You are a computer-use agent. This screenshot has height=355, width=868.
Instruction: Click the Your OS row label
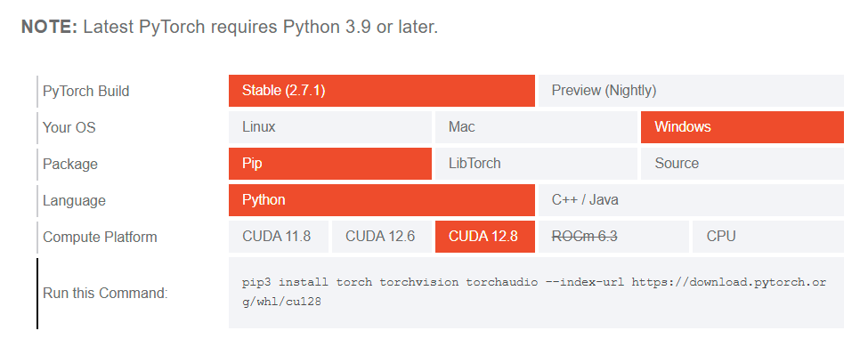pos(69,128)
